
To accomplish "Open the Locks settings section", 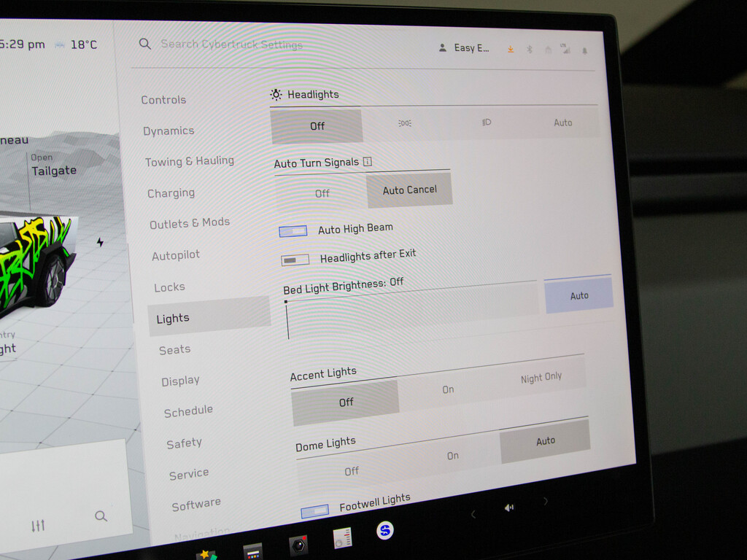I will (169, 287).
